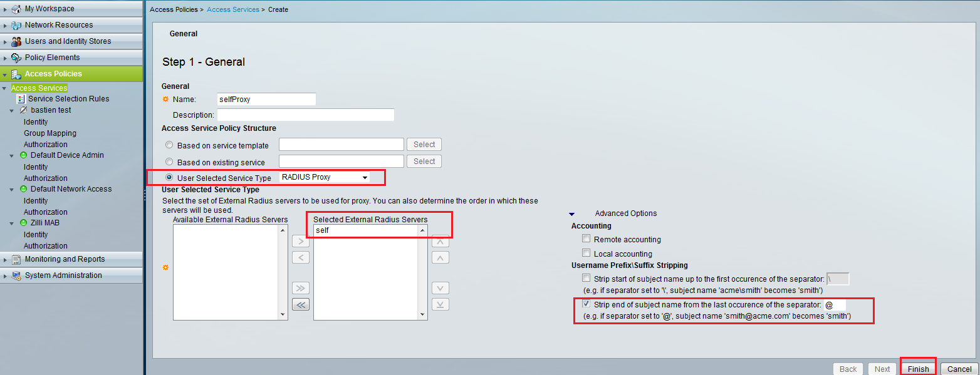Move selected Radius server down one position

tap(440, 288)
